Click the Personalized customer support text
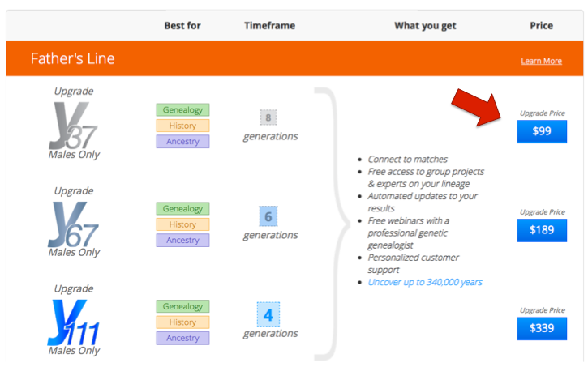Image resolution: width=588 pixels, height=367 pixels. pyautogui.click(x=413, y=263)
